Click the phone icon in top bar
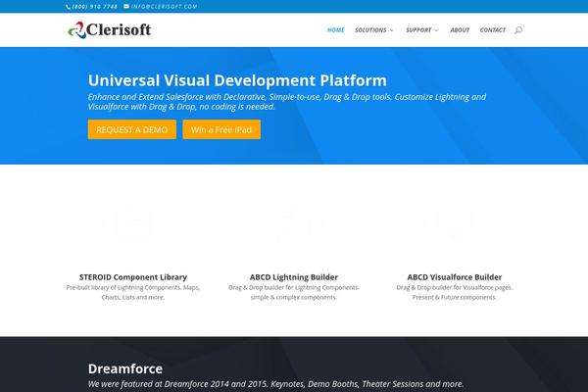Image resolution: width=588 pixels, height=392 pixels. pyautogui.click(x=68, y=7)
